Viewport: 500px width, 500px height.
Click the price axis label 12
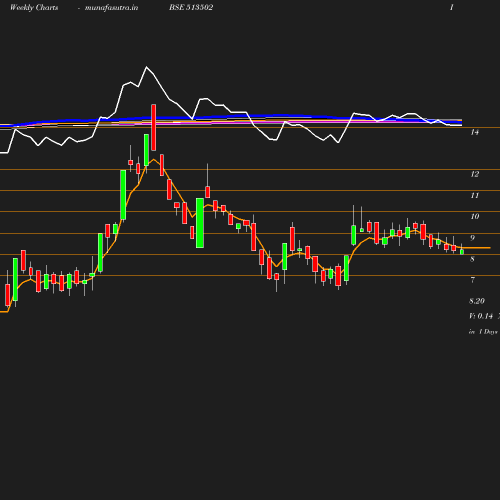[475, 174]
